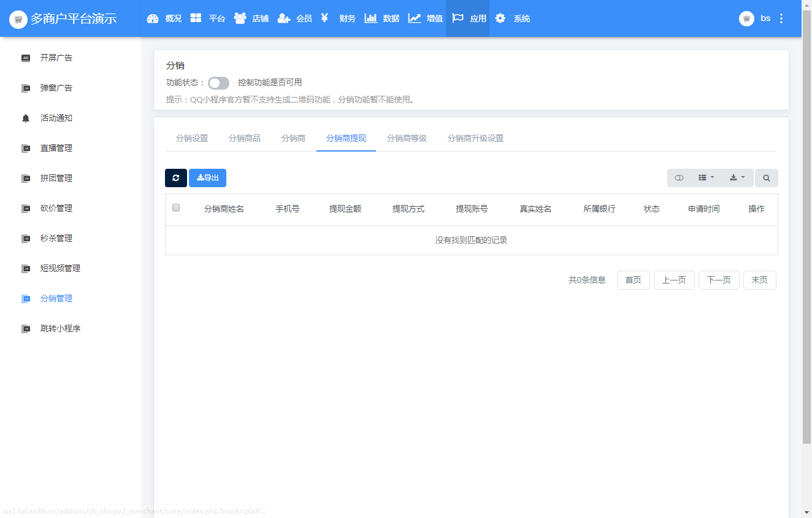Click the platform logo avatar
Viewport: 812px width, 518px height.
point(18,18)
